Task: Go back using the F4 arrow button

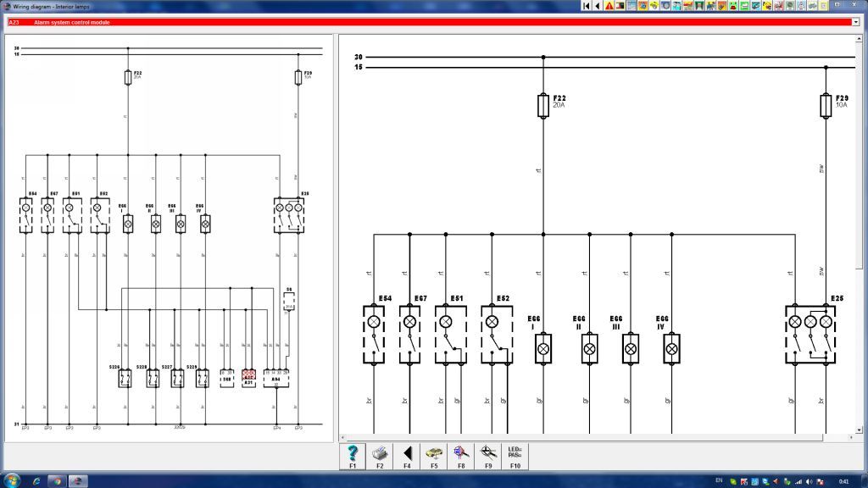Action: 407,457
